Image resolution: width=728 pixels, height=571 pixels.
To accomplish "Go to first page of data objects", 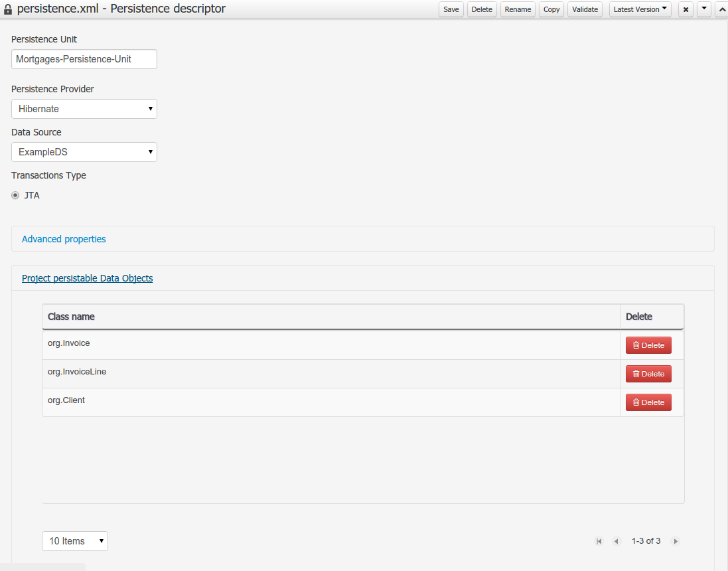I will click(x=599, y=541).
